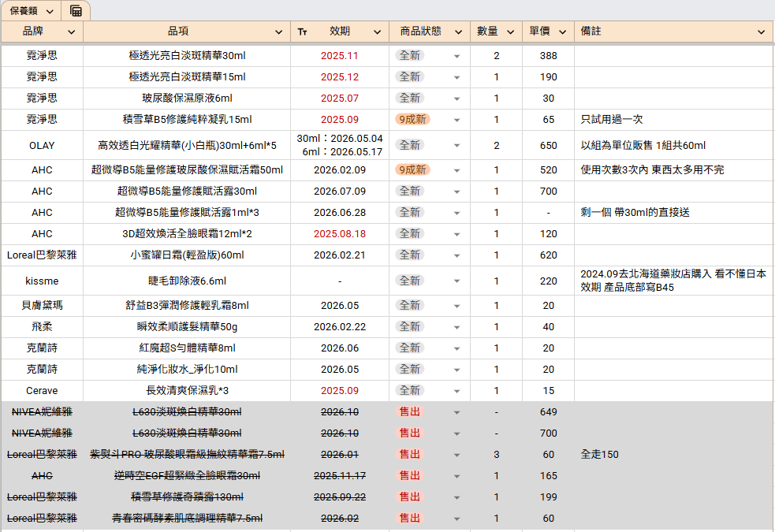Open the table calculator icon
Viewport: 775px width, 532px height.
click(76, 11)
